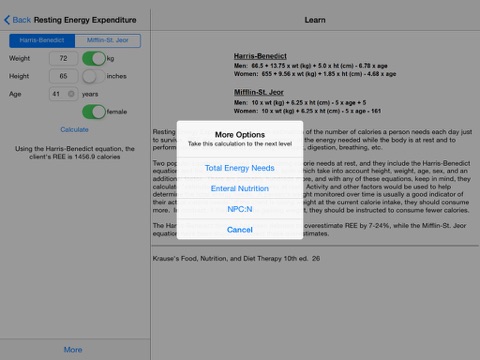Click the Krause's Food, Nutrition reference line
Viewport: 480px width, 360px height.
[x=236, y=258]
